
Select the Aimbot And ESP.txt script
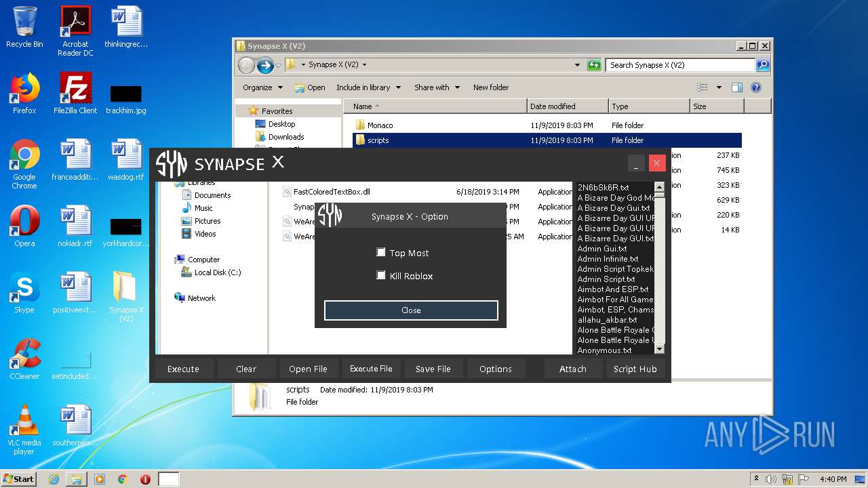pos(612,289)
